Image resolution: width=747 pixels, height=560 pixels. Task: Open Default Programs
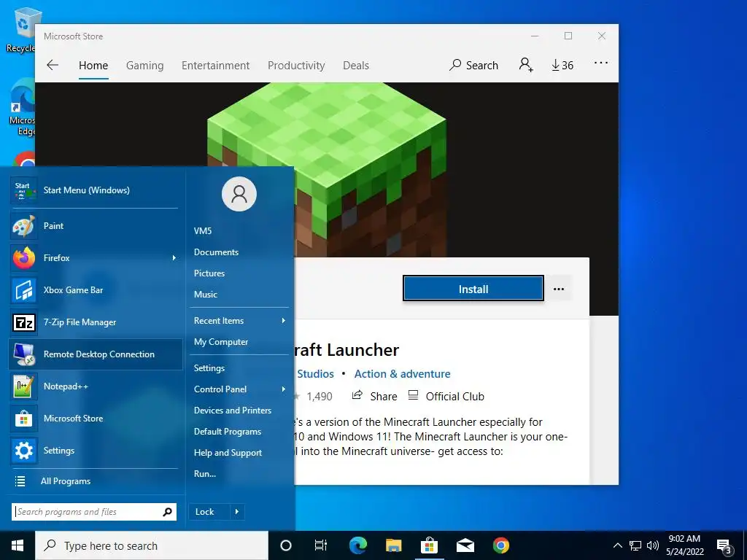[x=228, y=432]
